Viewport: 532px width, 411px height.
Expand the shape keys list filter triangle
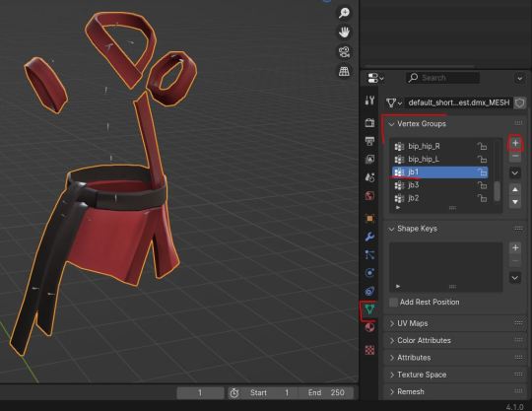[x=398, y=287]
